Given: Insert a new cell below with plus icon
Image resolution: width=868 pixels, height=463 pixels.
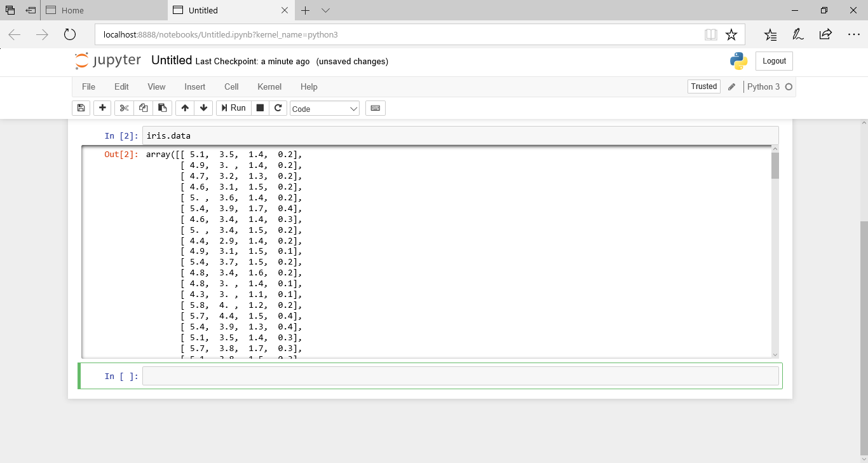Looking at the screenshot, I should (x=102, y=107).
